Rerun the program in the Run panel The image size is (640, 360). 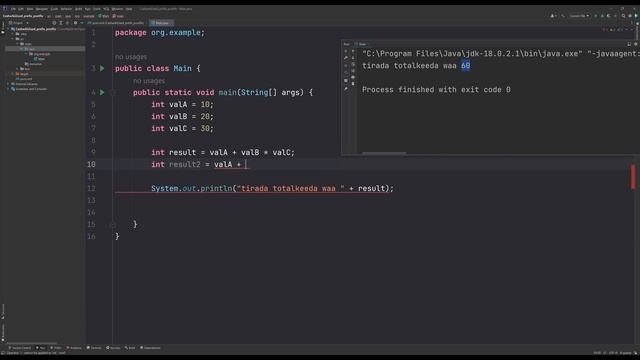346,51
